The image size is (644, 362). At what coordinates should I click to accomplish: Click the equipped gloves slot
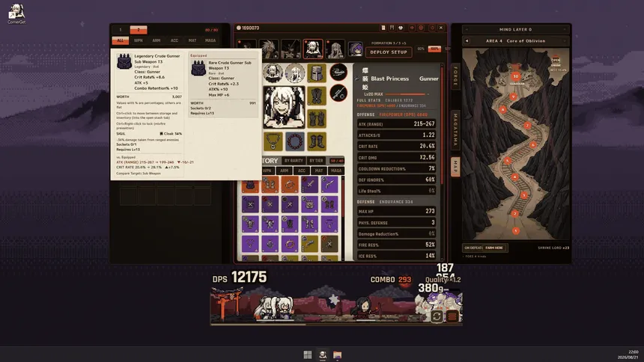[x=317, y=119]
